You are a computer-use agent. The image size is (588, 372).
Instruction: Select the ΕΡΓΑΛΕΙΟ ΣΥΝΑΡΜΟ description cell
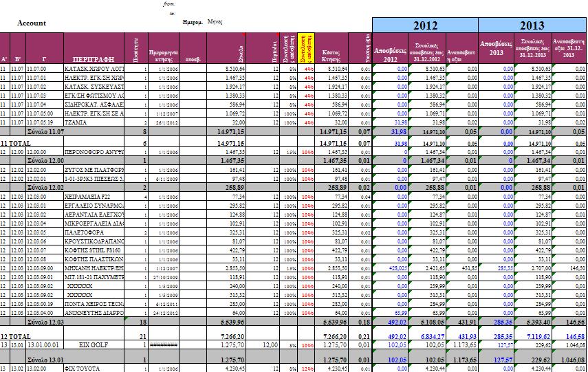tap(94, 206)
